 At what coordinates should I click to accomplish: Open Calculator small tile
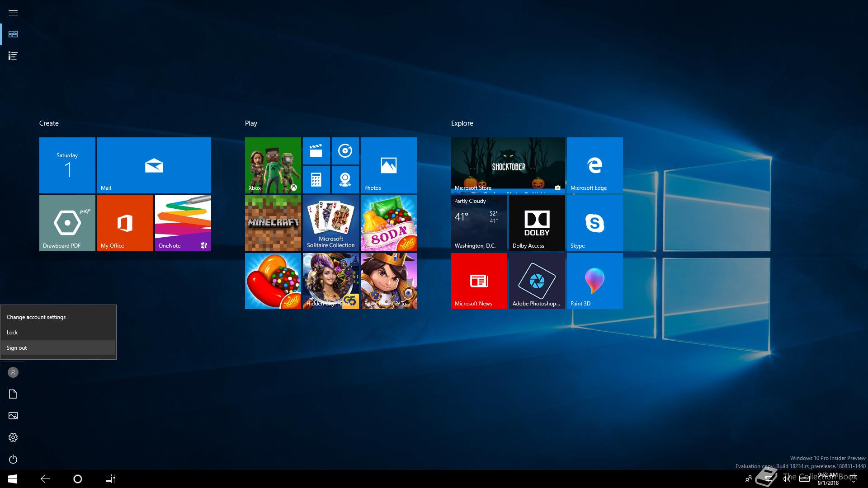pyautogui.click(x=316, y=180)
